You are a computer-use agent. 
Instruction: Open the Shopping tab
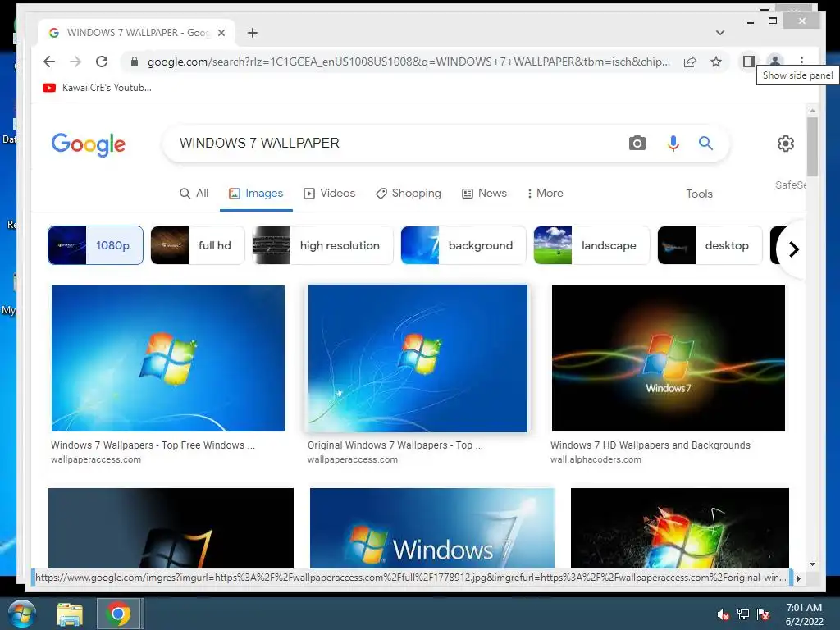click(409, 194)
